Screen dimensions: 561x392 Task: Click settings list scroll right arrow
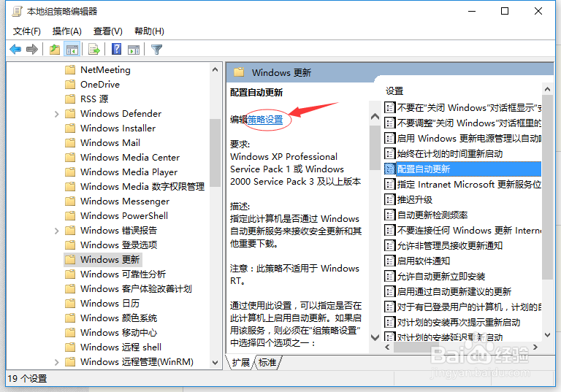point(535,347)
